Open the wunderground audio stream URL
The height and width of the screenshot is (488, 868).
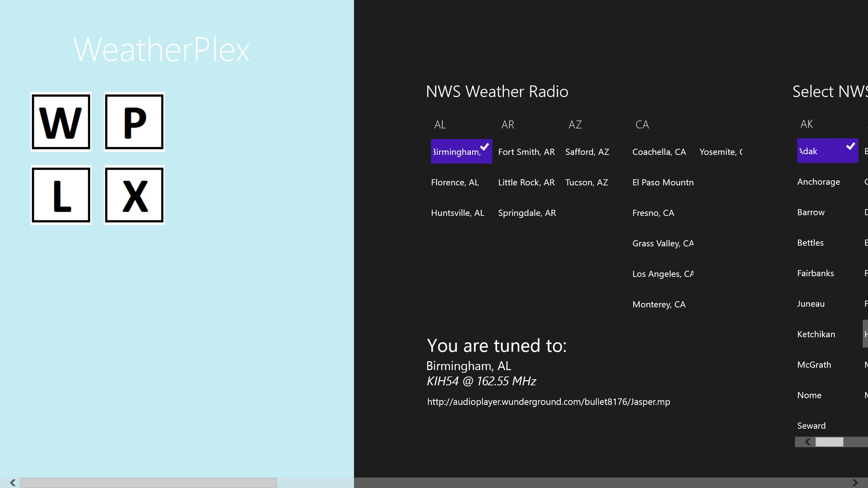click(x=548, y=402)
